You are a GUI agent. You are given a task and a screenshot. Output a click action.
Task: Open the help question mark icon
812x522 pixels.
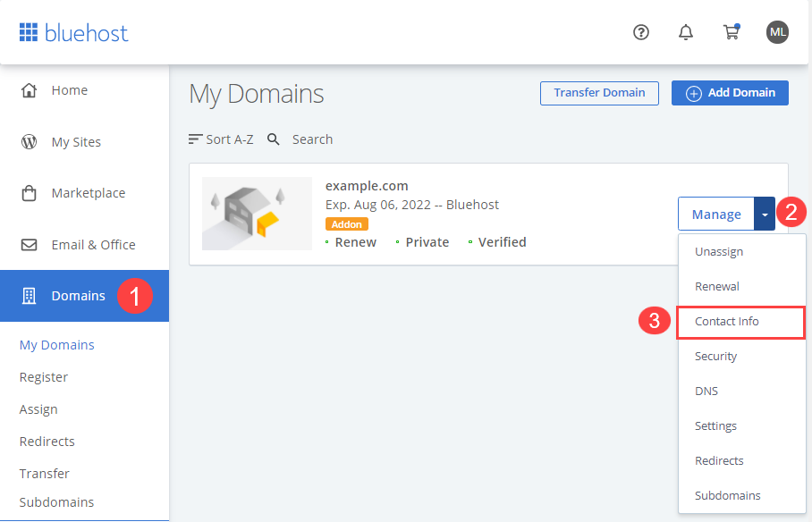[x=641, y=32]
